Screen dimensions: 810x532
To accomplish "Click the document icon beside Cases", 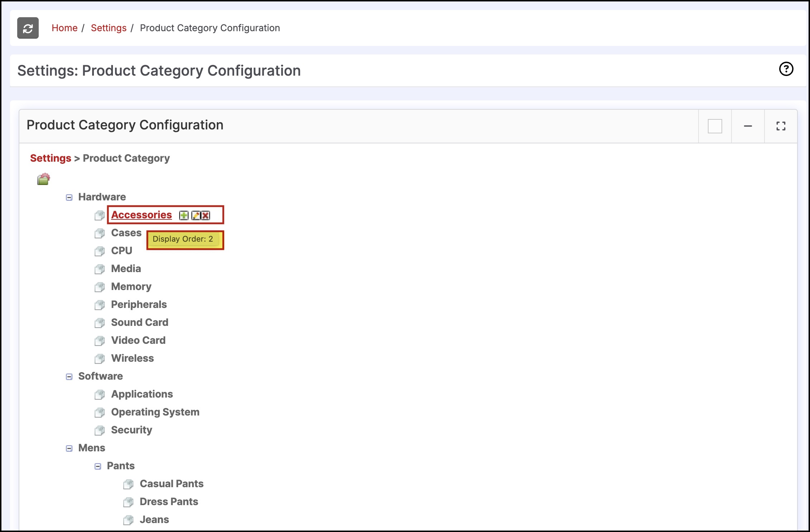I will click(100, 233).
